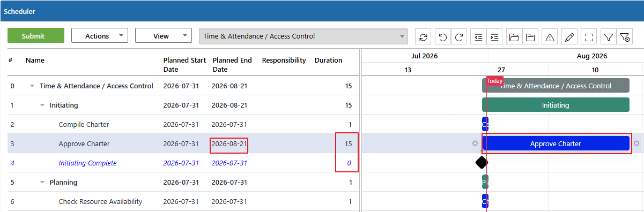Screen dimensions: 644x212
Task: Toggle fullscreen mode icon
Action: (x=589, y=36)
